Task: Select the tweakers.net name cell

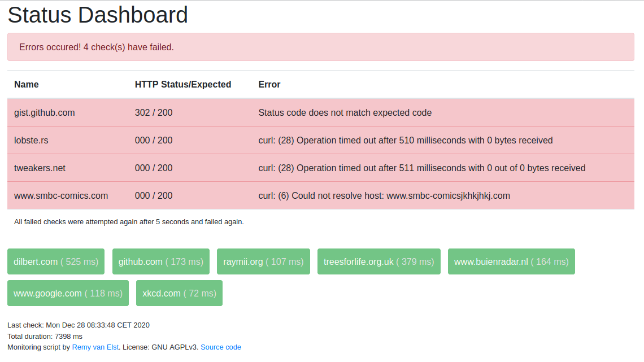Action: coord(40,168)
